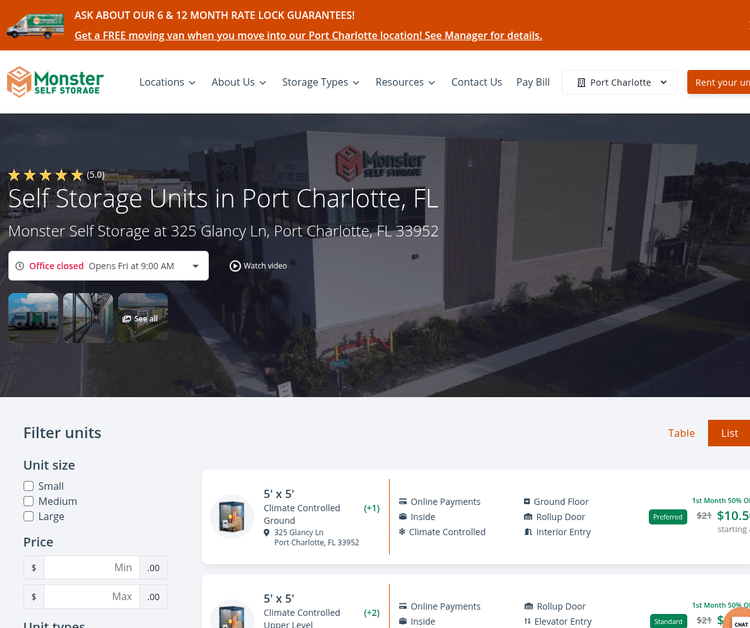Viewport: 750px width, 628px height.
Task: Check the Large unit size checkbox
Action: tap(29, 517)
